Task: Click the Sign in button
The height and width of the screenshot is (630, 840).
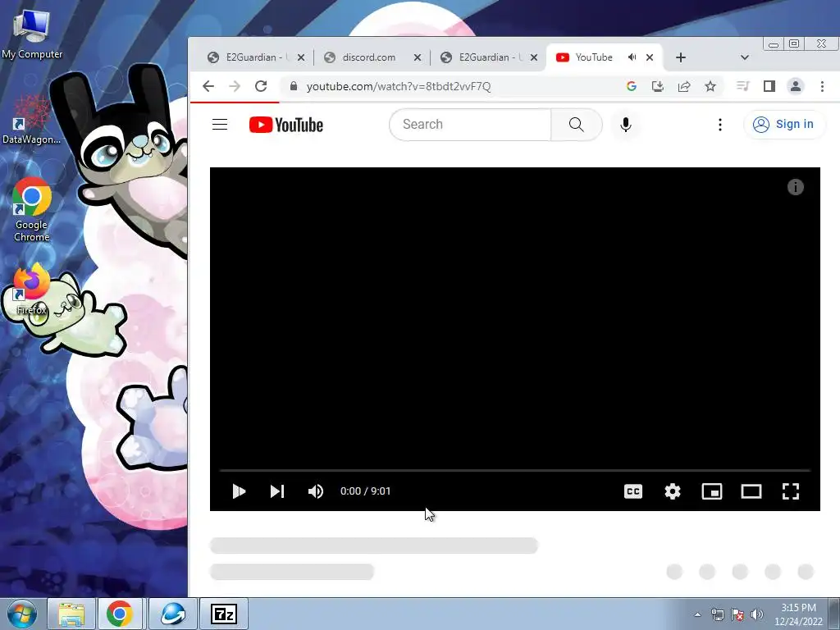Action: [x=783, y=125]
